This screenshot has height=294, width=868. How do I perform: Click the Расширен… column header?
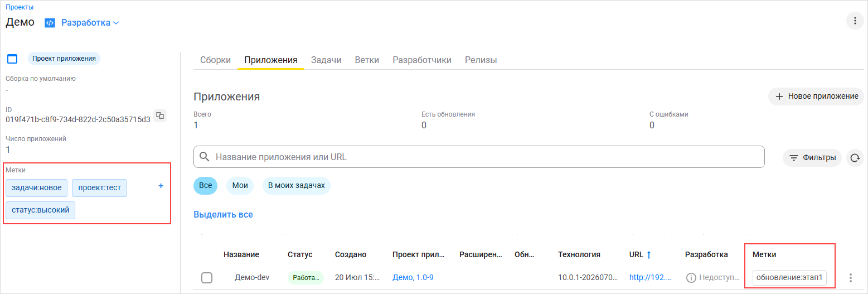481,254
